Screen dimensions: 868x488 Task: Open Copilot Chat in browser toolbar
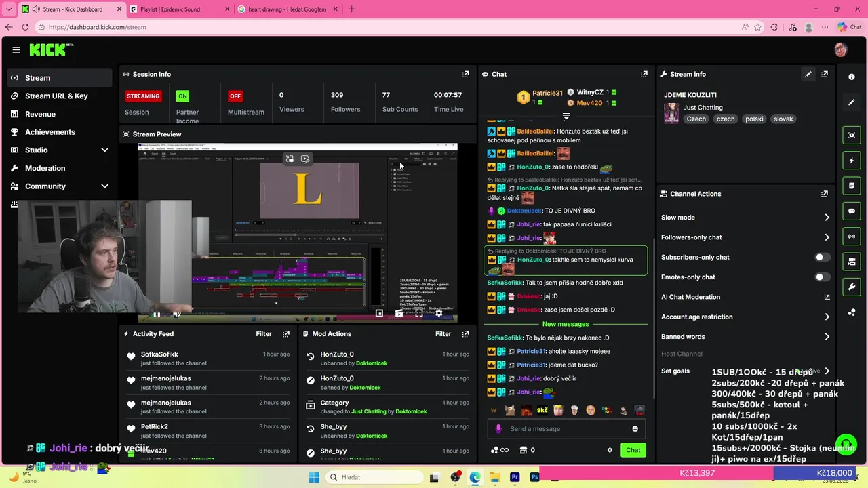pos(849,27)
